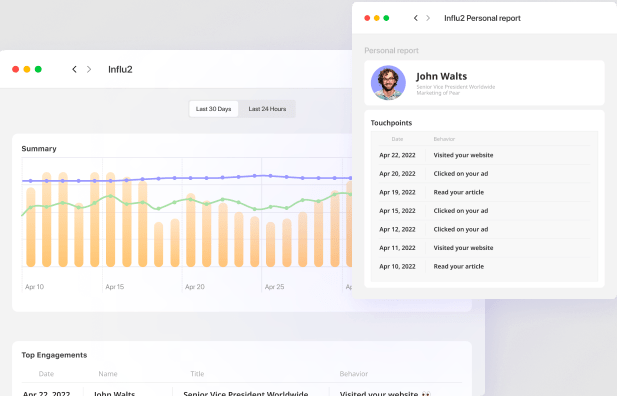This screenshot has width=617, height=396.
Task: Click the Behavior column header in Touchpoints
Action: [x=444, y=139]
